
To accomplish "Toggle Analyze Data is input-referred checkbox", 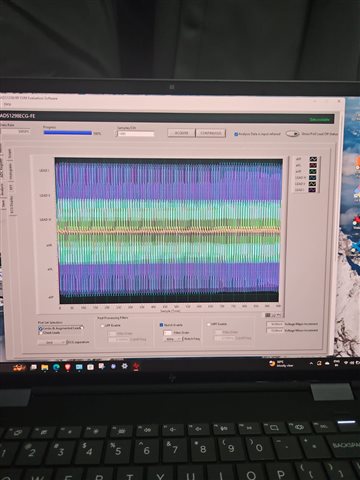I will (236, 134).
